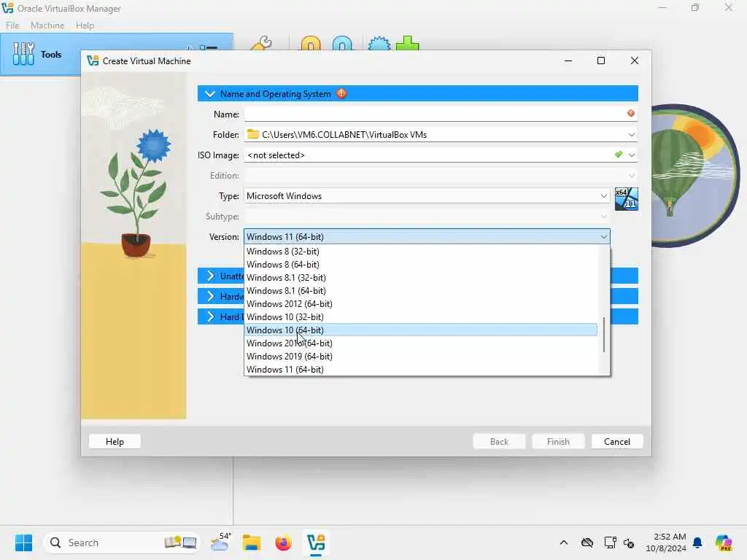
Task: Select highlighted Windows 10 (64-bit) entry
Action: [x=421, y=330]
